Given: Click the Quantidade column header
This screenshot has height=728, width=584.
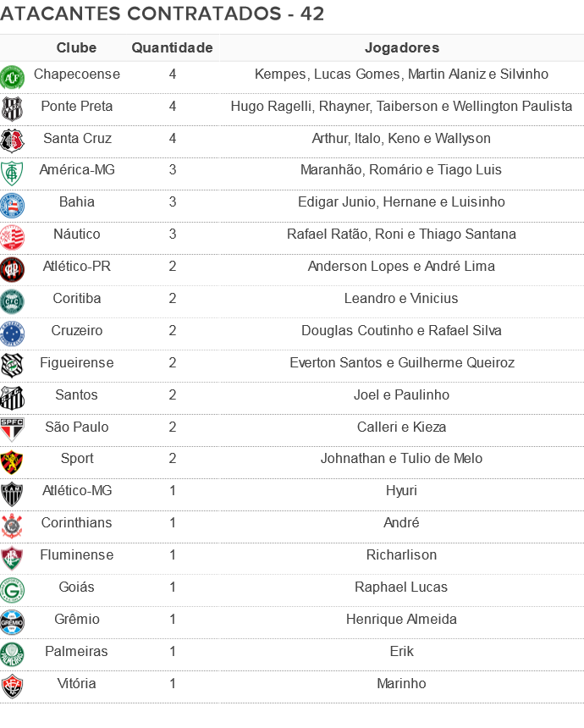Looking at the screenshot, I should (172, 47).
